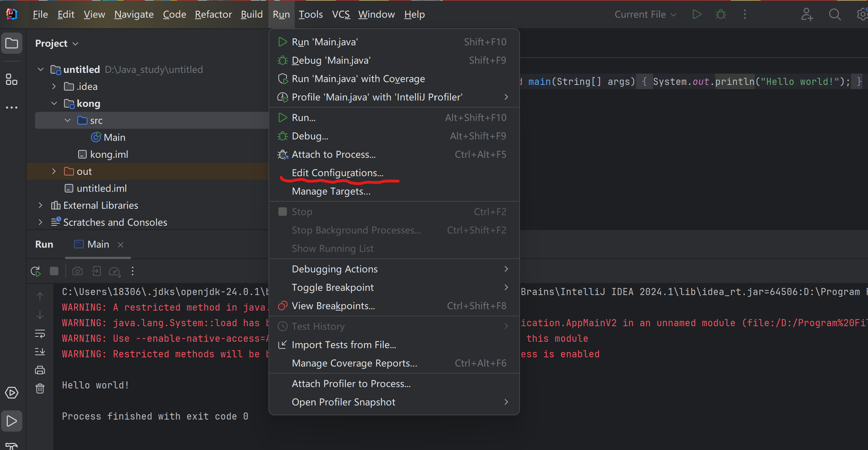
Task: Click "Hello world!" console output line
Action: [x=96, y=385]
